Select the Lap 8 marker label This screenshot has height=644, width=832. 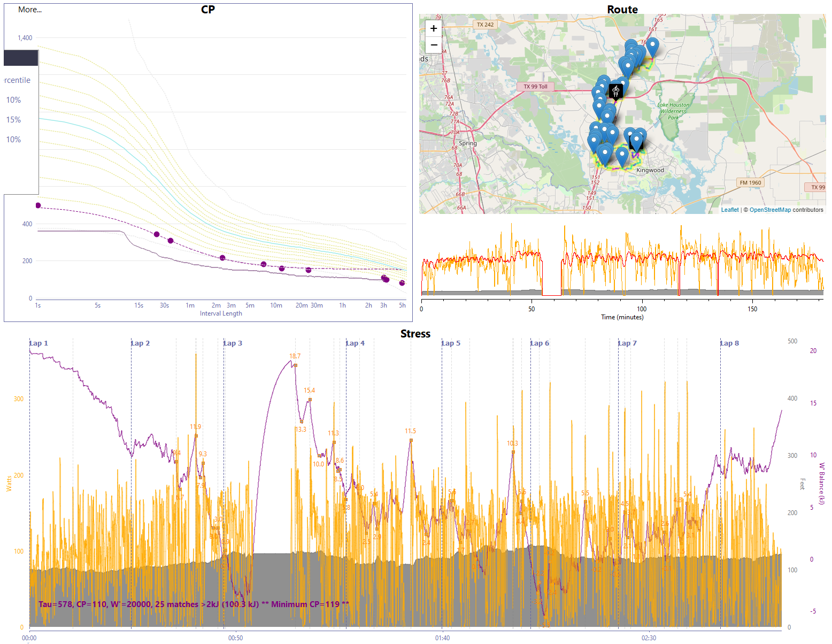pyautogui.click(x=730, y=343)
